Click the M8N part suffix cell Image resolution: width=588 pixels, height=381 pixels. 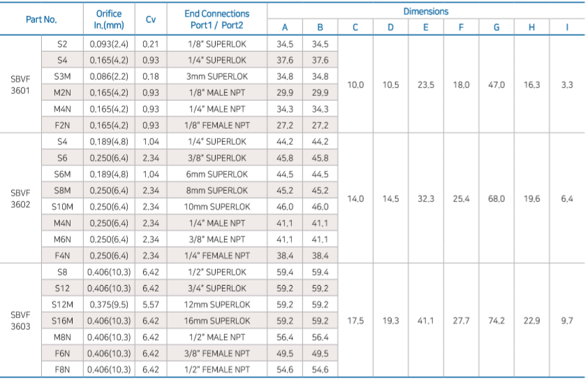pos(62,337)
